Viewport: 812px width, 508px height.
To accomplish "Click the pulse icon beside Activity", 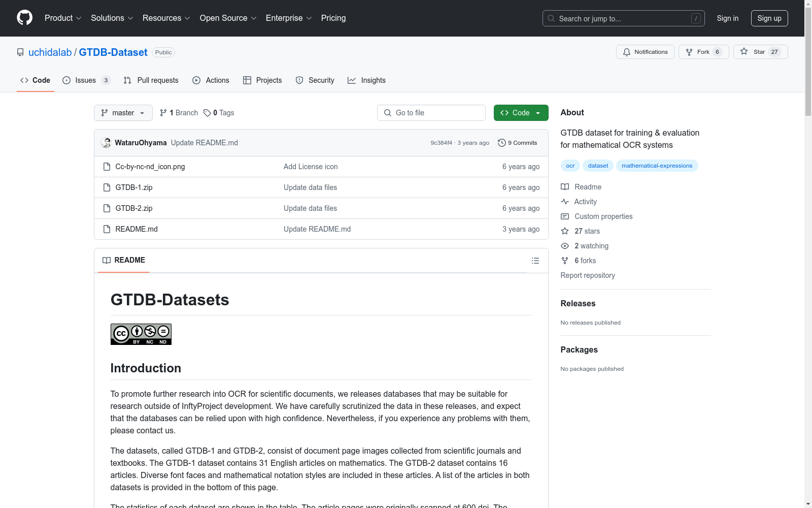I will 565,202.
